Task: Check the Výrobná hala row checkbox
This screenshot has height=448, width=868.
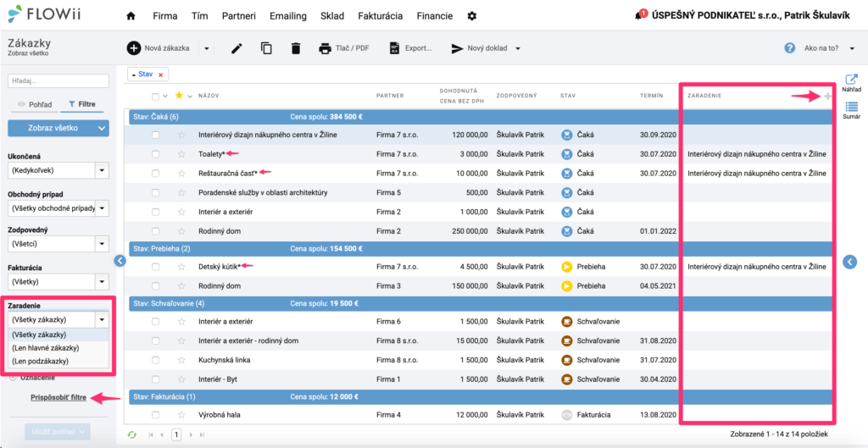Action: pyautogui.click(x=156, y=414)
